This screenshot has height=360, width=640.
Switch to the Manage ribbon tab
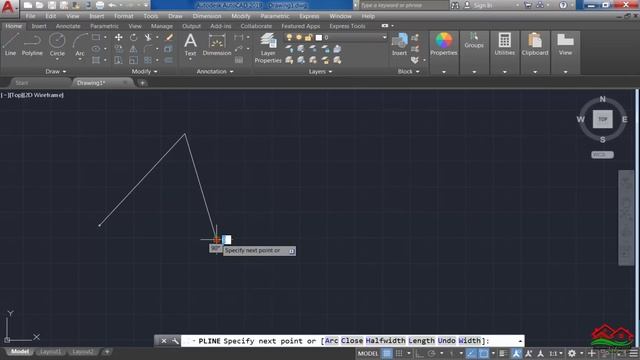[162, 26]
